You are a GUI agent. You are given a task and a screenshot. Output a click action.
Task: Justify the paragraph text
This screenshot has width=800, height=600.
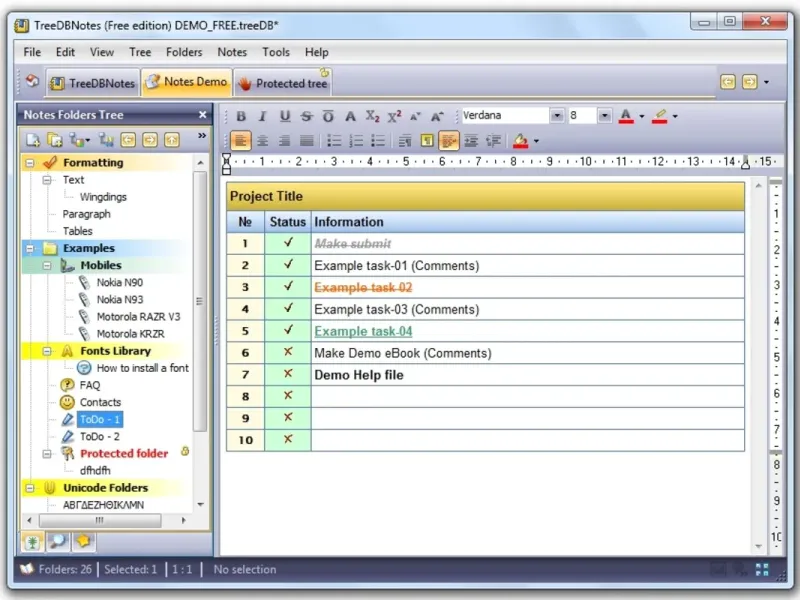pos(306,141)
